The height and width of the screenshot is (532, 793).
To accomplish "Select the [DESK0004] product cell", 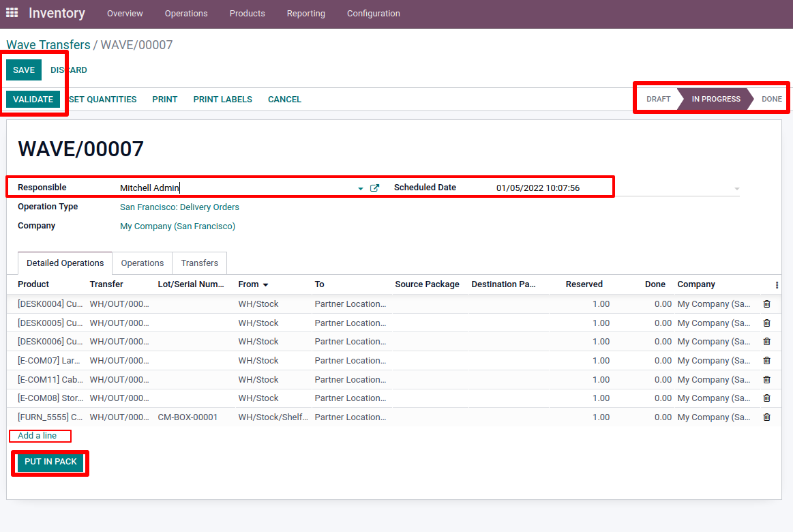I will [50, 304].
